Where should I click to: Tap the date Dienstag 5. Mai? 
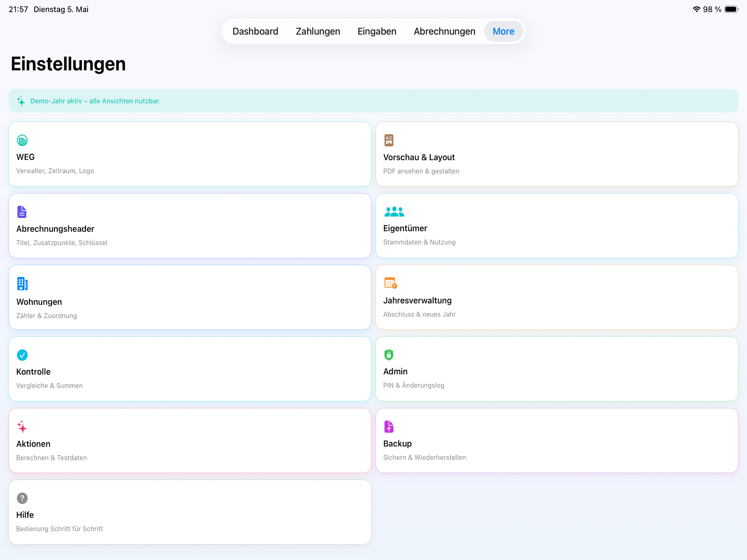[x=61, y=9]
